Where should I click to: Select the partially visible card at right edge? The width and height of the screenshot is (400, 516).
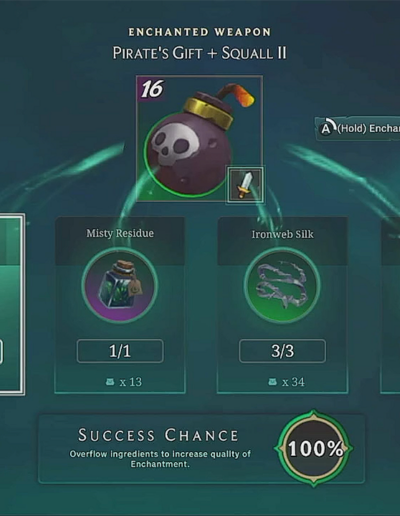pos(390,305)
